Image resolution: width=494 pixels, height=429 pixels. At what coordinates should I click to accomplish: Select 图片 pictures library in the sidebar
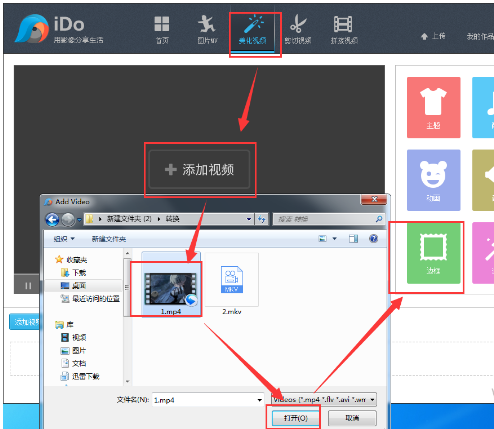[74, 350]
